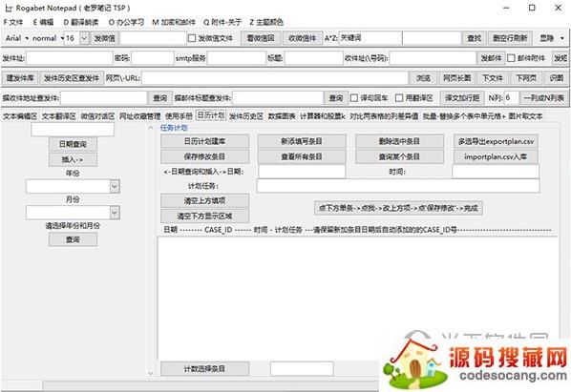Click the 查看所有条目 button

coord(302,157)
